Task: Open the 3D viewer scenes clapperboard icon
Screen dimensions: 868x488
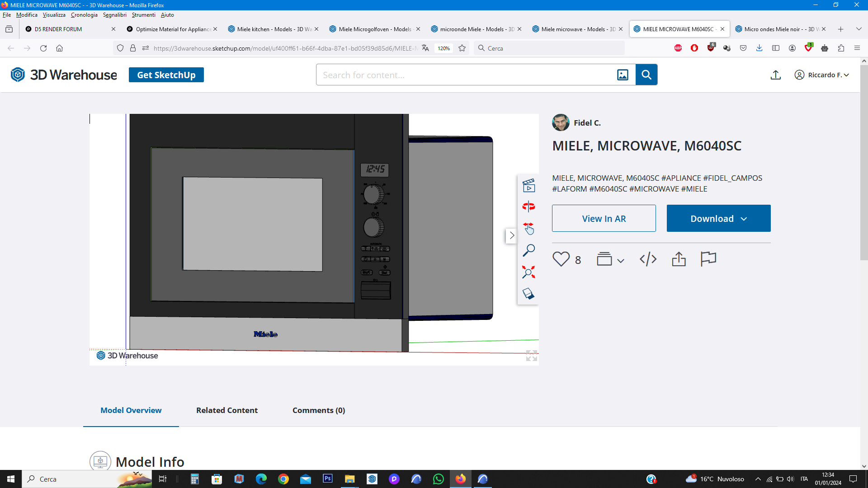Action: coord(528,185)
